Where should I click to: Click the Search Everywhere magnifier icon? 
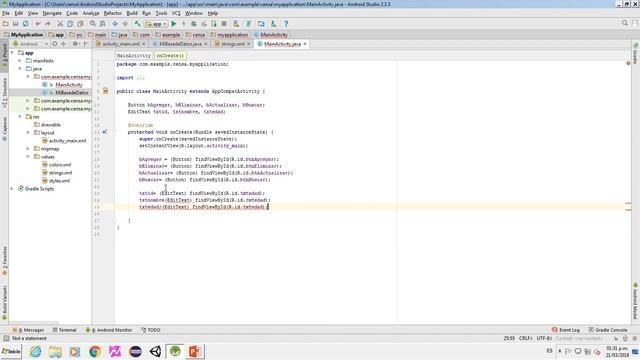[624, 23]
